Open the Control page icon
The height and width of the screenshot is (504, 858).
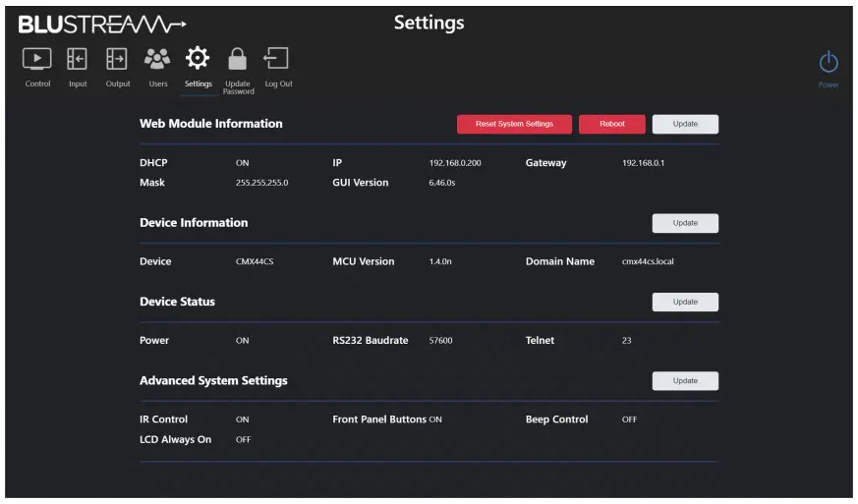tap(37, 59)
